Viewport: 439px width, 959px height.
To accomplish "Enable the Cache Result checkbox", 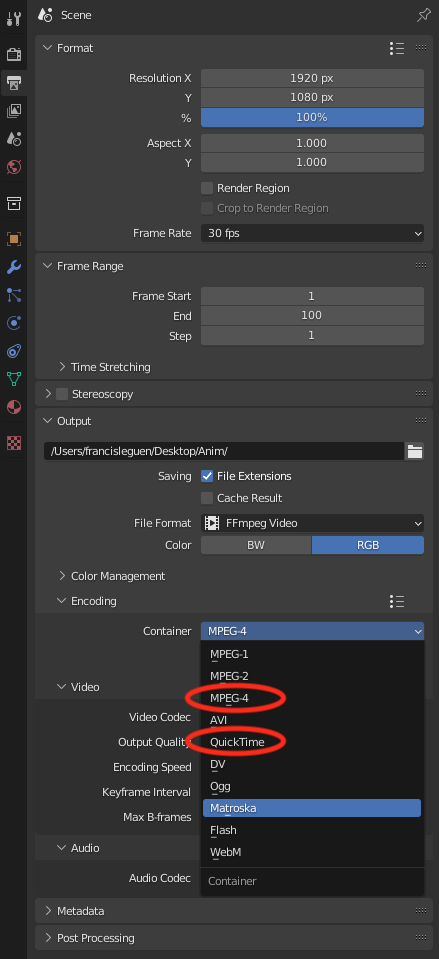I will [x=207, y=498].
